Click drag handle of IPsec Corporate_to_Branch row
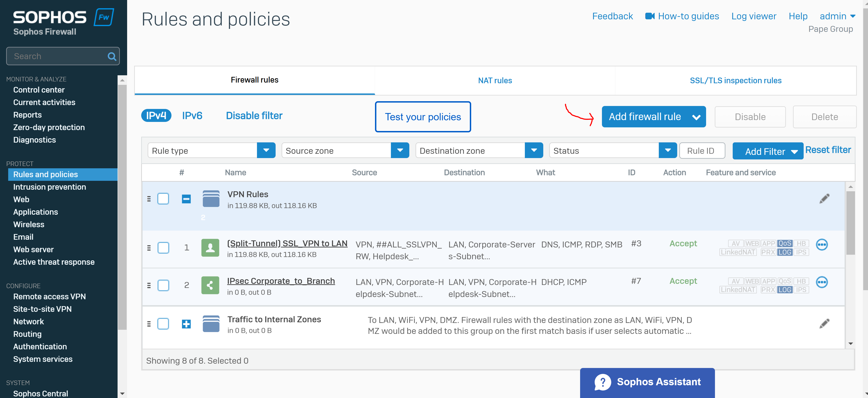The image size is (868, 398). pos(149,285)
